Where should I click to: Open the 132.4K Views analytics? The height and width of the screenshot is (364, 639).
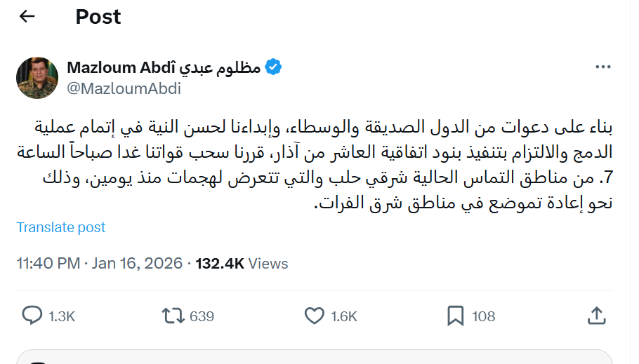(x=242, y=264)
